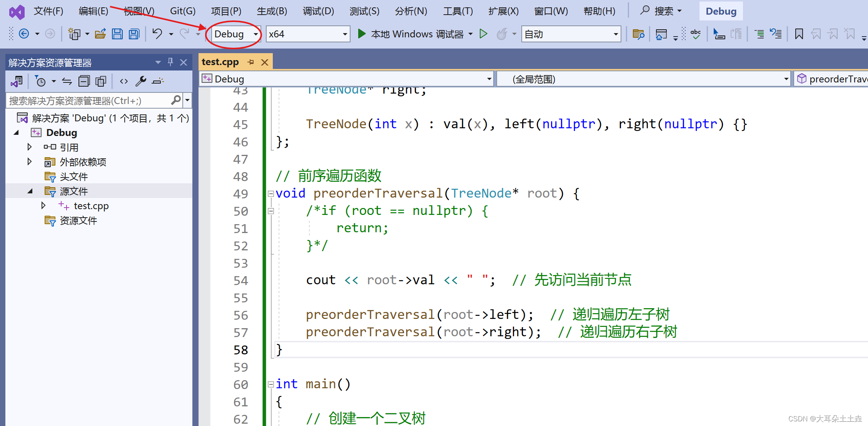Click the Save All icon
This screenshot has width=868, height=426.
(x=134, y=34)
